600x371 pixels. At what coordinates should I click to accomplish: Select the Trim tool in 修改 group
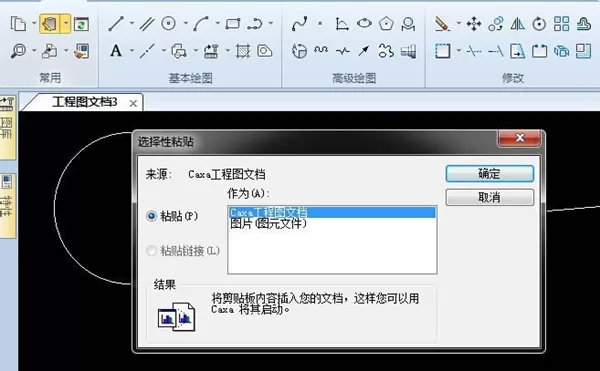(x=474, y=51)
